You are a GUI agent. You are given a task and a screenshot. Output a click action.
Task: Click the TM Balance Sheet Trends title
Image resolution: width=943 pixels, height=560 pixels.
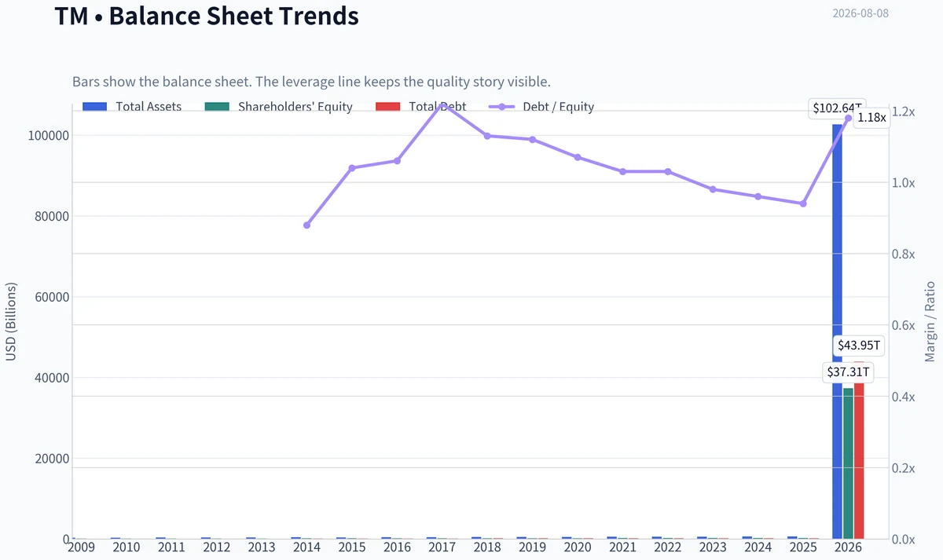tap(207, 15)
